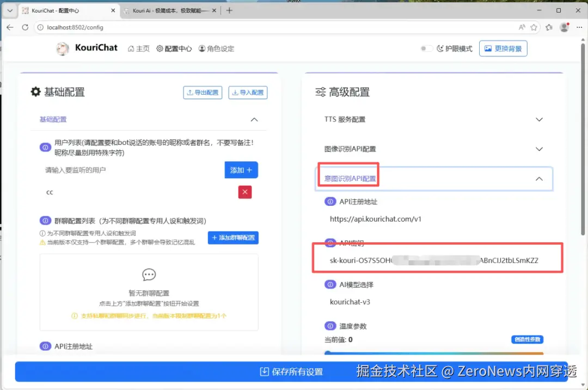Click 更换背景 button
This screenshot has height=390, width=588.
click(503, 48)
